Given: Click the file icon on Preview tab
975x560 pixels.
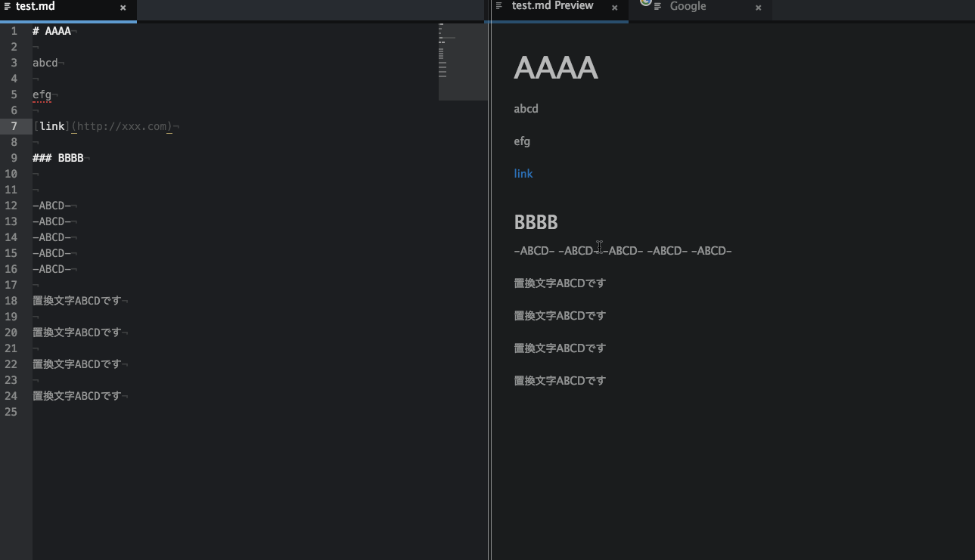Looking at the screenshot, I should click(499, 6).
